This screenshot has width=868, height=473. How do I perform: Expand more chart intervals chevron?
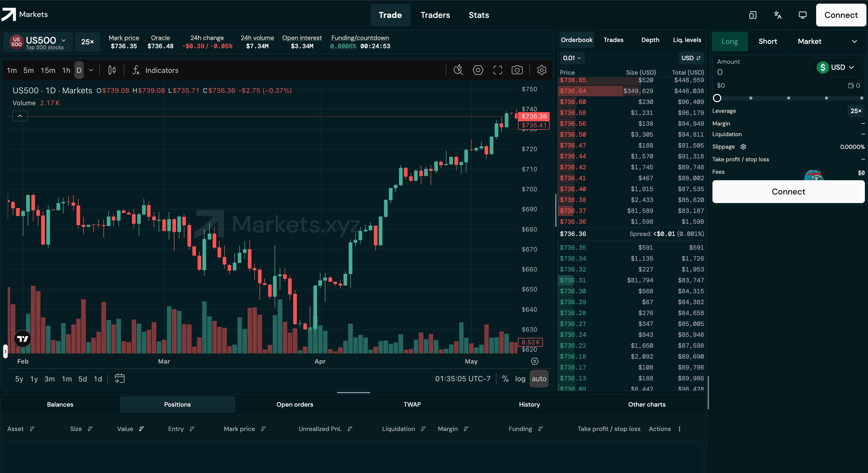[91, 70]
